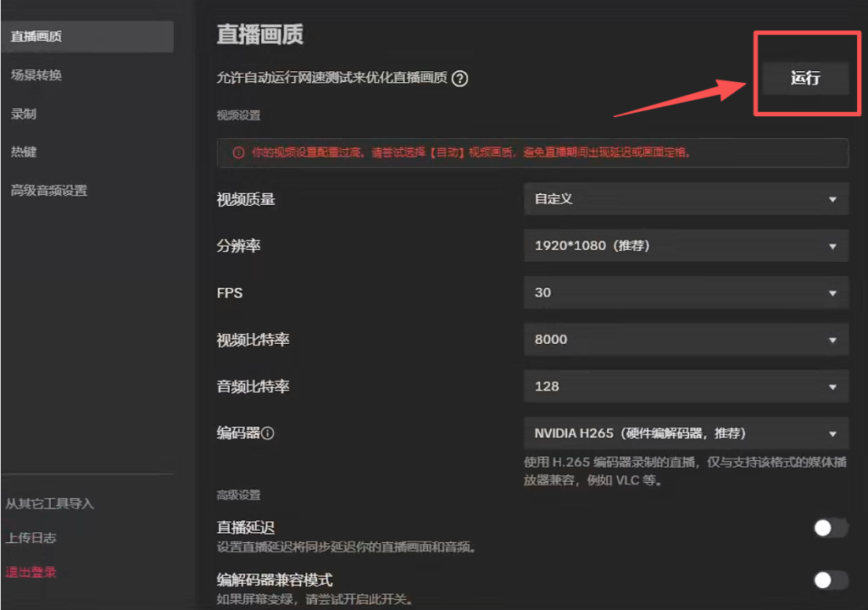Click the info icon next to 编码器 label

click(x=269, y=432)
